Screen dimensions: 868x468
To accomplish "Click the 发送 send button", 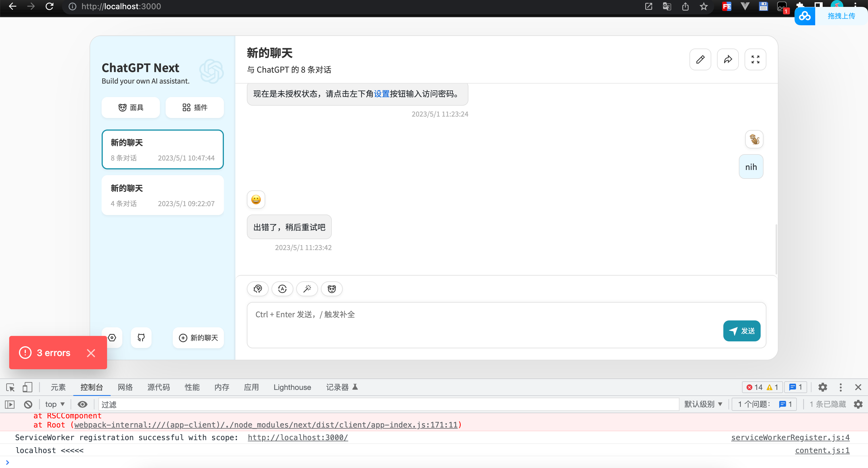I will pos(741,331).
